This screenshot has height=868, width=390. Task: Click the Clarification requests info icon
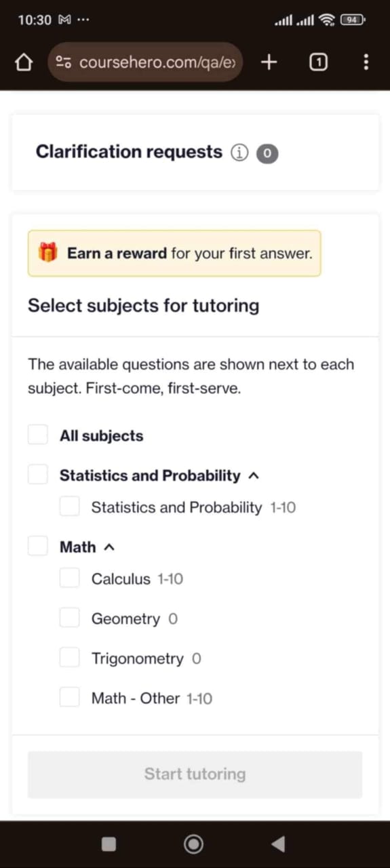point(239,153)
